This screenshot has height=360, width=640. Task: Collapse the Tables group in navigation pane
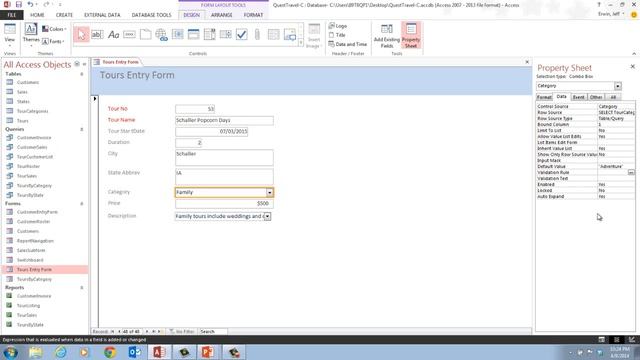(82, 74)
